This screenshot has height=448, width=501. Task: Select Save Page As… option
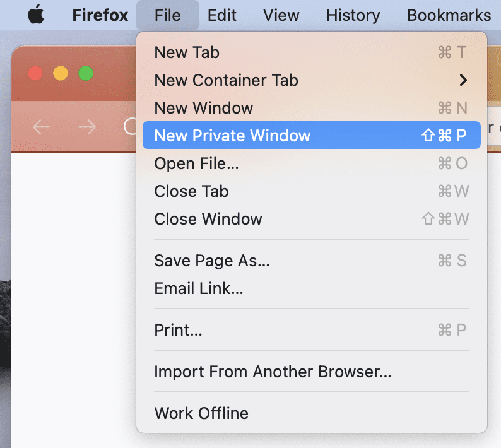point(211,261)
